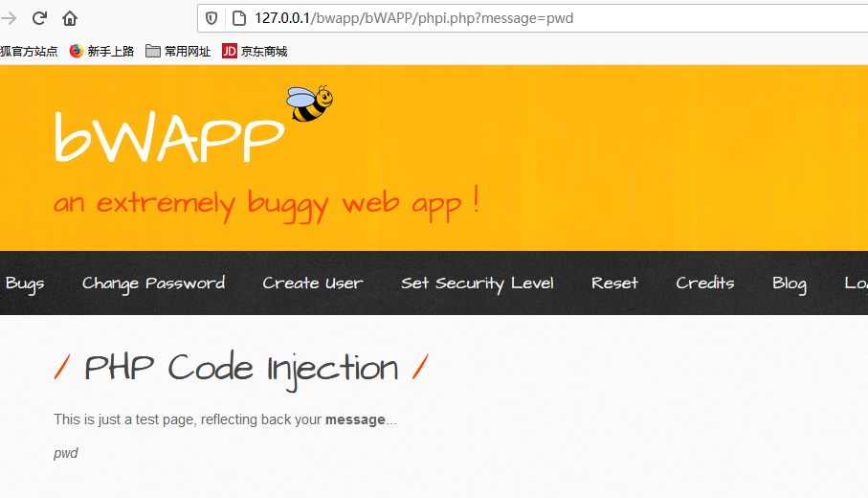This screenshot has height=498, width=868.
Task: Open the Firefox 新手上路 bookmark
Action: [x=101, y=52]
